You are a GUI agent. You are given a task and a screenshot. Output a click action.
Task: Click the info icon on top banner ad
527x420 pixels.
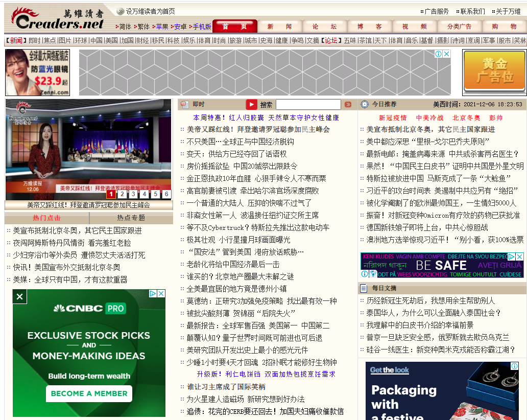[438, 54]
